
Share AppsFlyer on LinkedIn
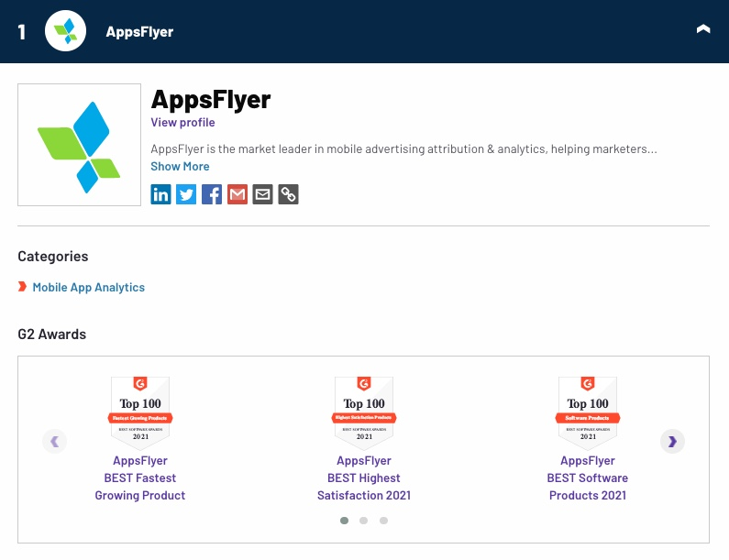coord(160,194)
